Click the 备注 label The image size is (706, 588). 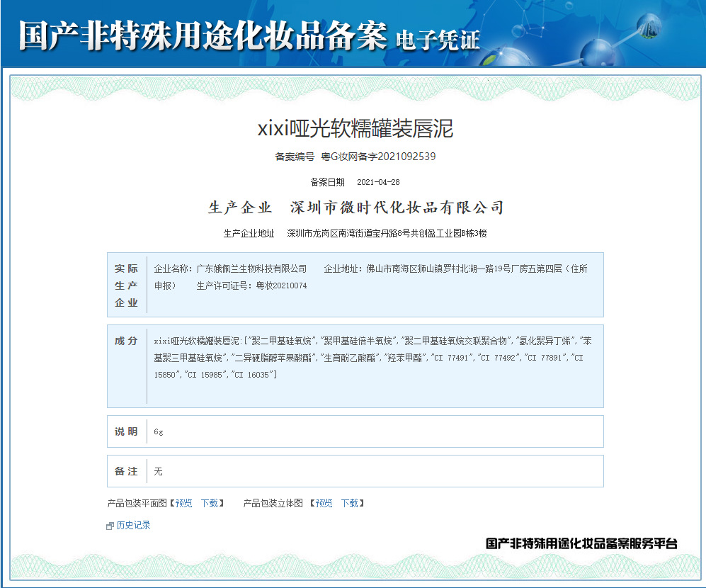pyautogui.click(x=126, y=471)
